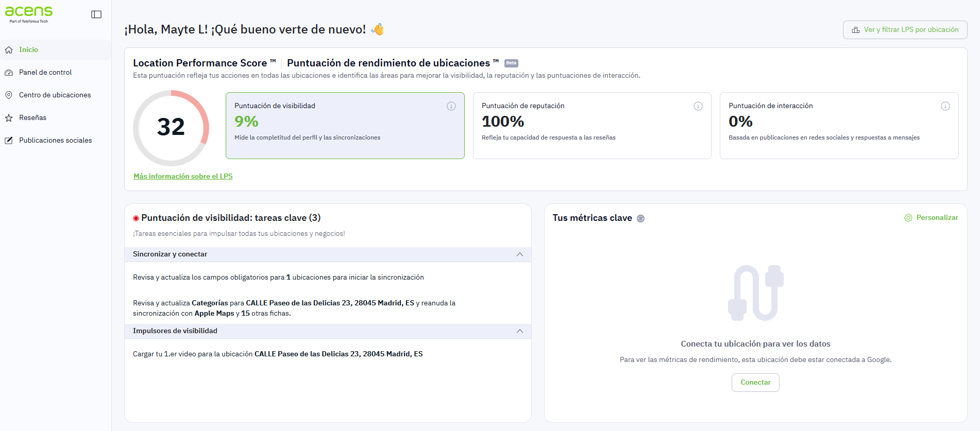
Task: Go to Inicio in the sidebar
Action: [x=56, y=50]
